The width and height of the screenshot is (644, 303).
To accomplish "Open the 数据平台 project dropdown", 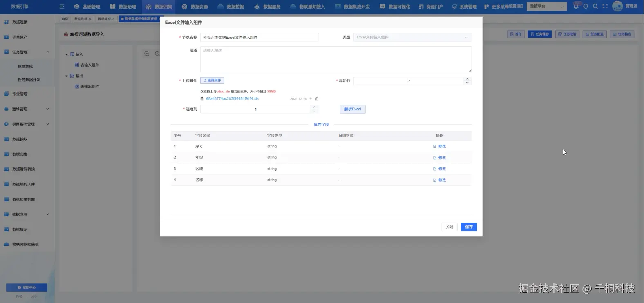I will [x=547, y=7].
